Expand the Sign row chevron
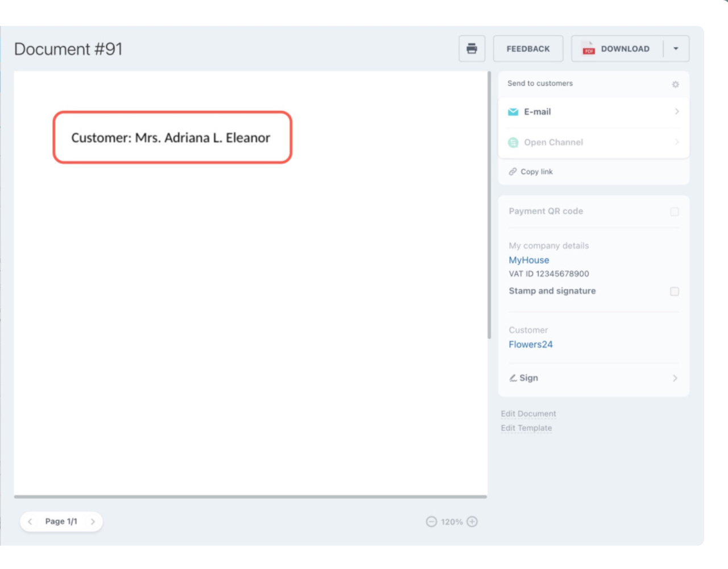Image resolution: width=728 pixels, height=569 pixels. tap(675, 378)
